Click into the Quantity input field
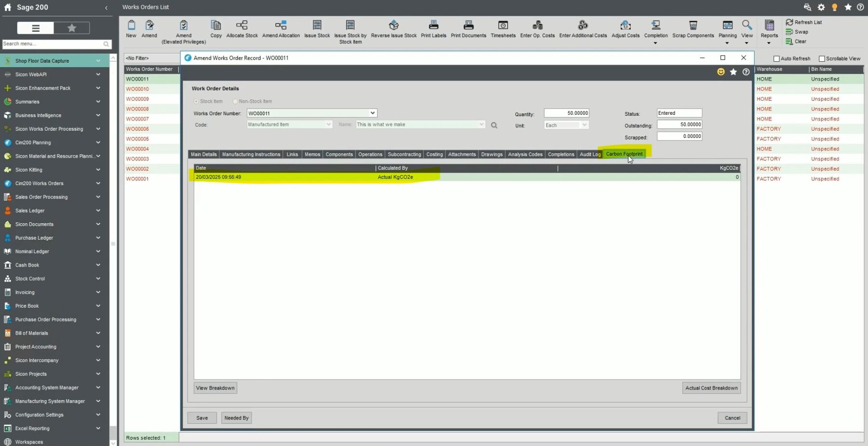This screenshot has height=446, width=868. 566,113
